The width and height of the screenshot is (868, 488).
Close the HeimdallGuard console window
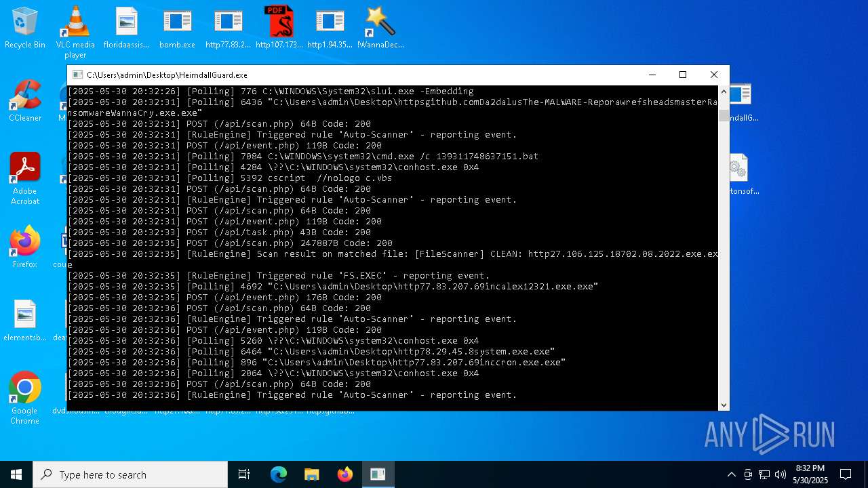[x=713, y=75]
